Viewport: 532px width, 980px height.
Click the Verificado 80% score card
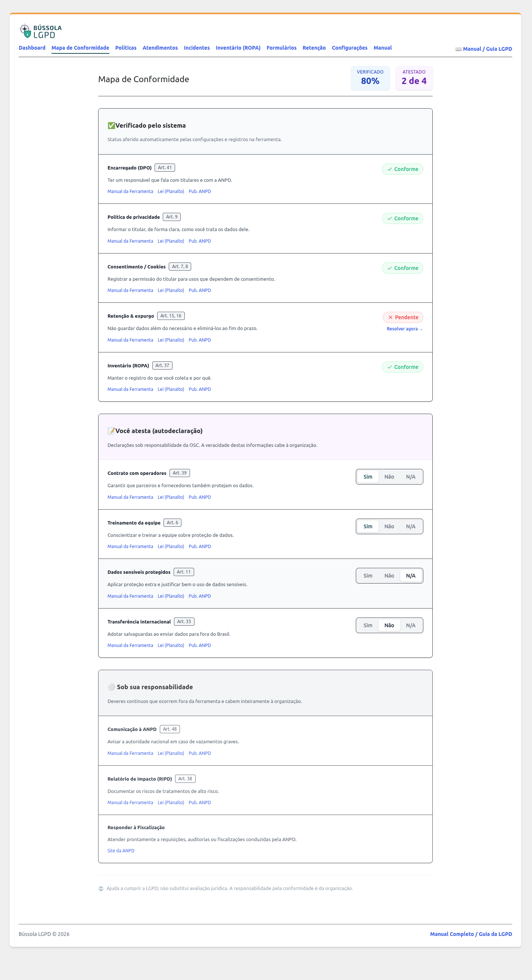point(370,78)
